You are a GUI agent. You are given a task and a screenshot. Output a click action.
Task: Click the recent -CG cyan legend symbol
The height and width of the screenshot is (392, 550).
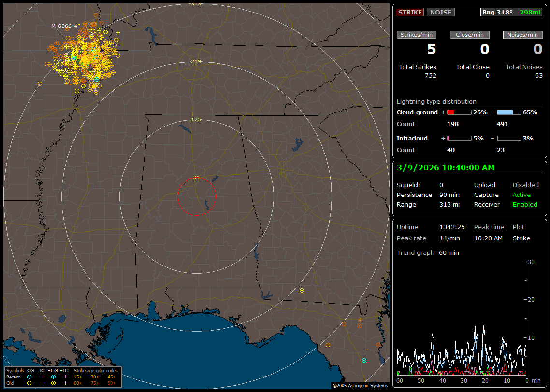(29, 377)
